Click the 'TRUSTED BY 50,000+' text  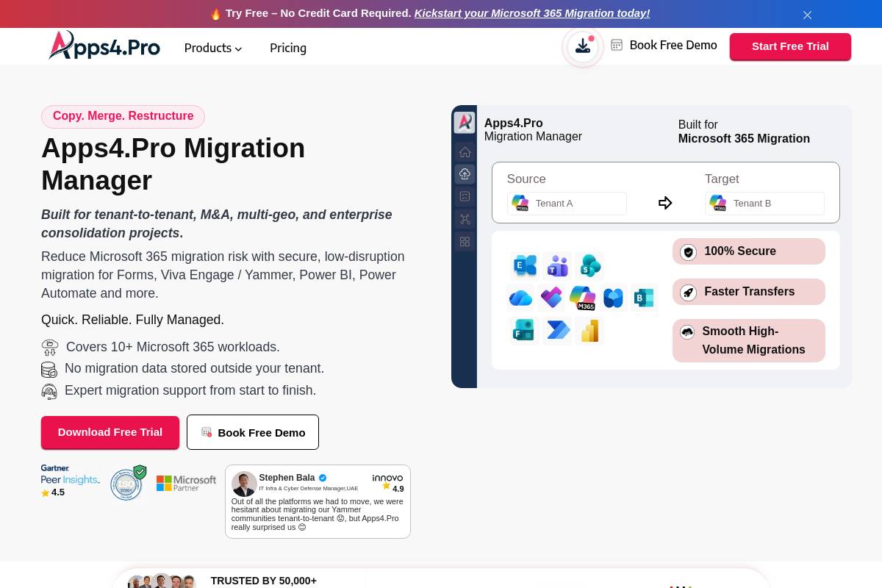pos(264,581)
